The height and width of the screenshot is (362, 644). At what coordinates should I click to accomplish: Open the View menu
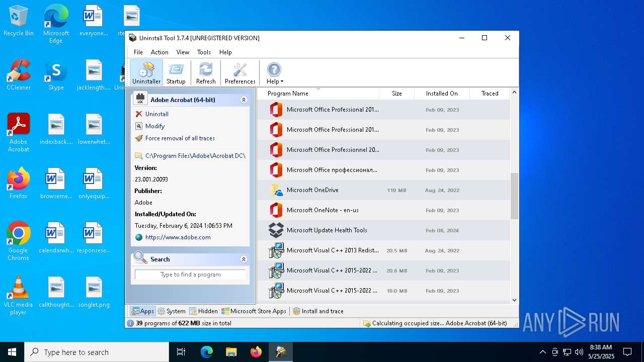click(x=183, y=52)
